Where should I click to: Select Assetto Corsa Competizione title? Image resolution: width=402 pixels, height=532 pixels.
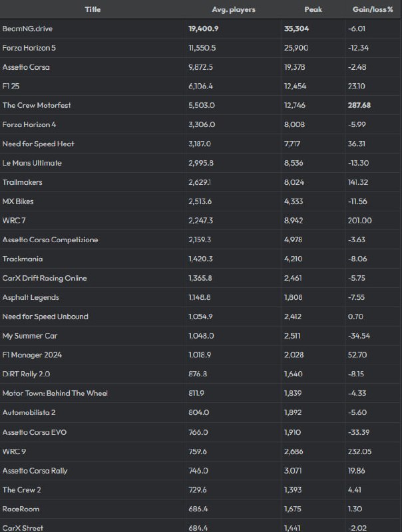(51, 239)
